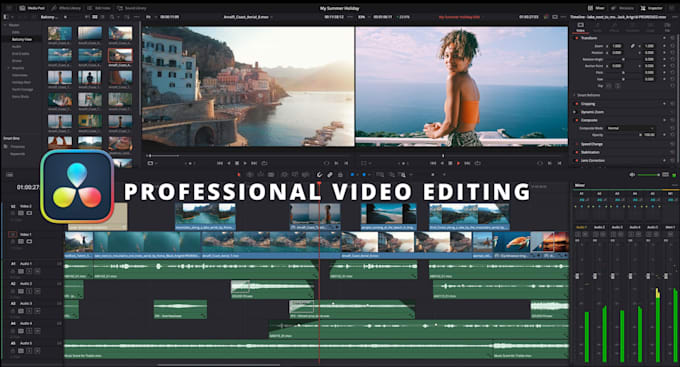Open the Keywords smart bin
This screenshot has height=367, width=680.
point(17,154)
